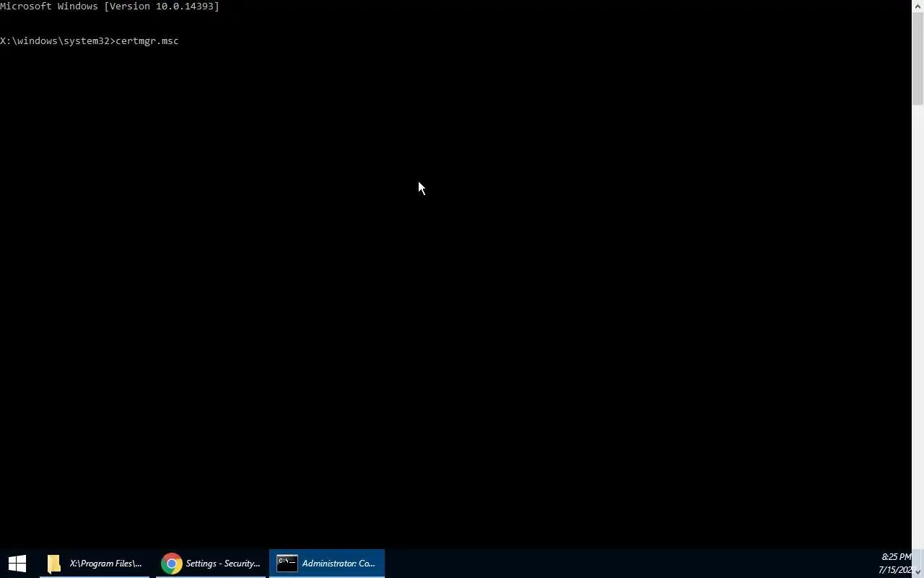Screen dimensions: 924x578
Task: Click the taskbar clock showing 8:25 PM
Action: point(897,557)
